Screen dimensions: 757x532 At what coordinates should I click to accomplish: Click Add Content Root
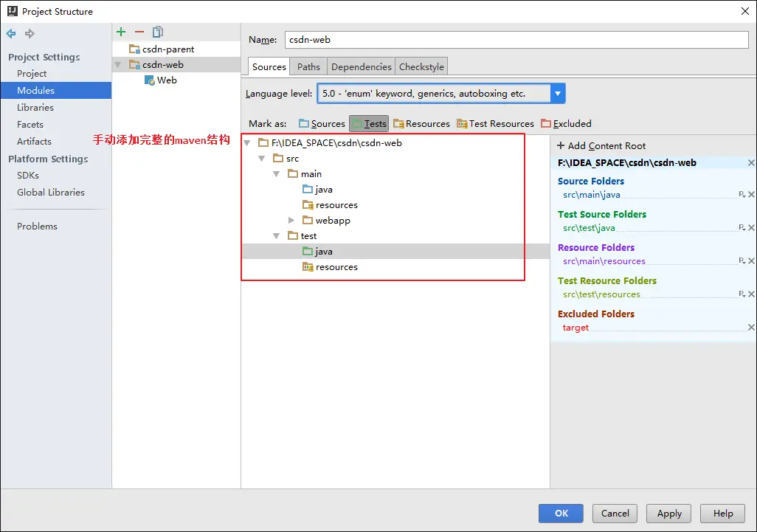tap(601, 145)
